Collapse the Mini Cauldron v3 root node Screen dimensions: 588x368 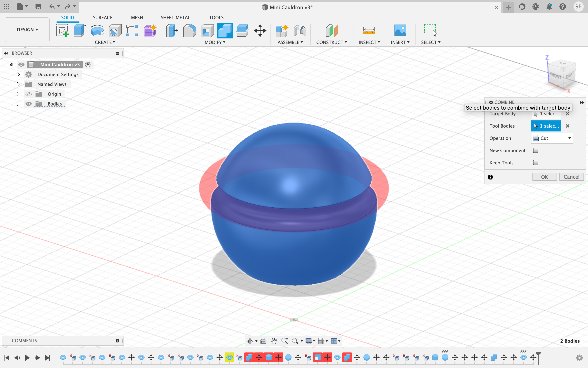pos(11,64)
